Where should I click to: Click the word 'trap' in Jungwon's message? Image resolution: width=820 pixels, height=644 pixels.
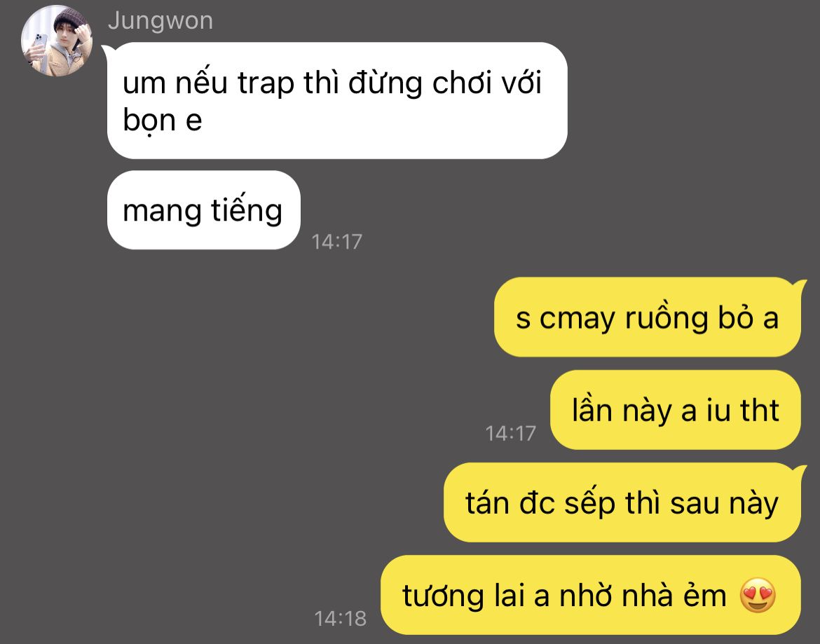pos(266,83)
